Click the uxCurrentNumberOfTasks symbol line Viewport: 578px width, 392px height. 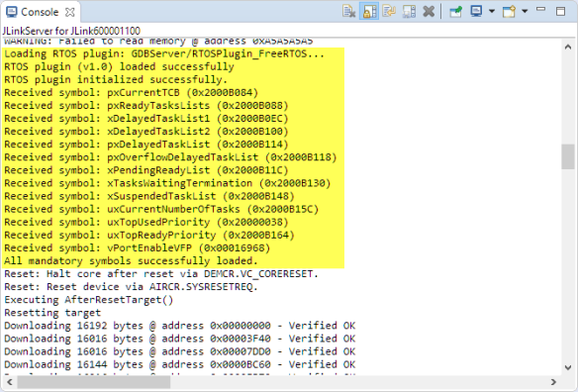(161, 209)
